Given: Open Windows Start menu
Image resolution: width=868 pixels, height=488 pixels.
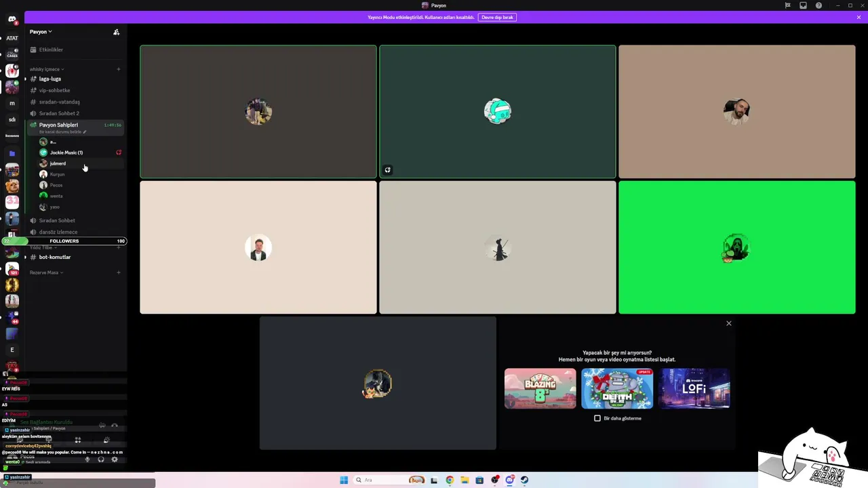Looking at the screenshot, I should 344,480.
